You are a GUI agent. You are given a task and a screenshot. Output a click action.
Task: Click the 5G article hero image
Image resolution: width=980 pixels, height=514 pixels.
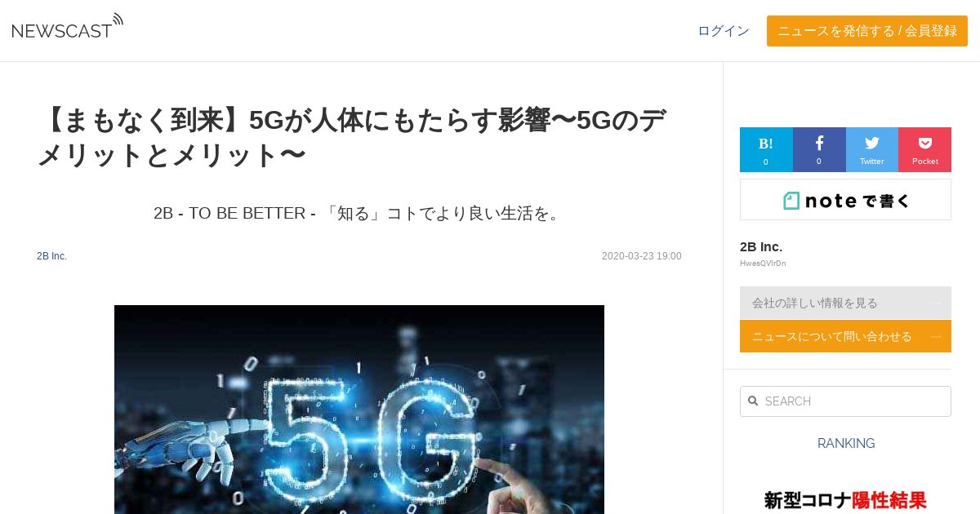[359, 410]
